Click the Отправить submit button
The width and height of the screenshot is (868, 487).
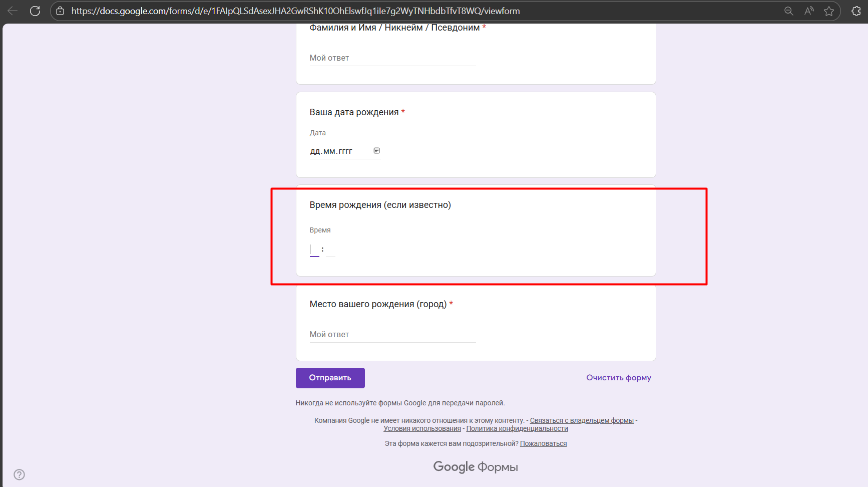330,378
